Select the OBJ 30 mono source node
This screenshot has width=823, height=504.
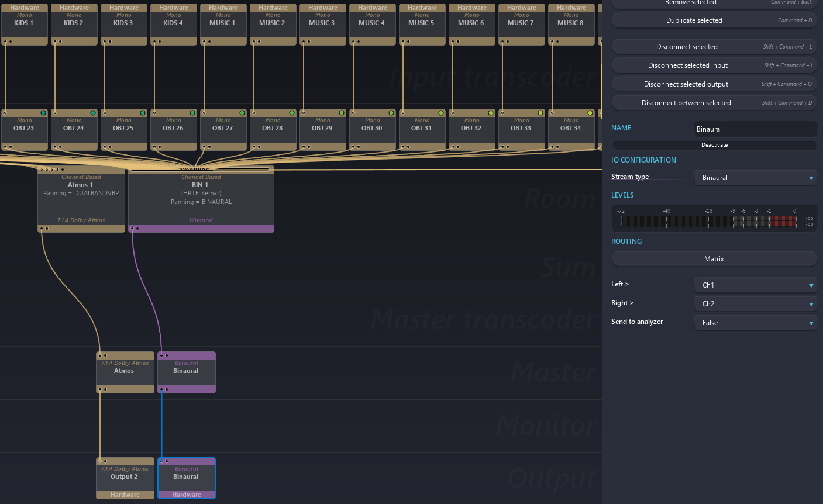[x=372, y=129]
